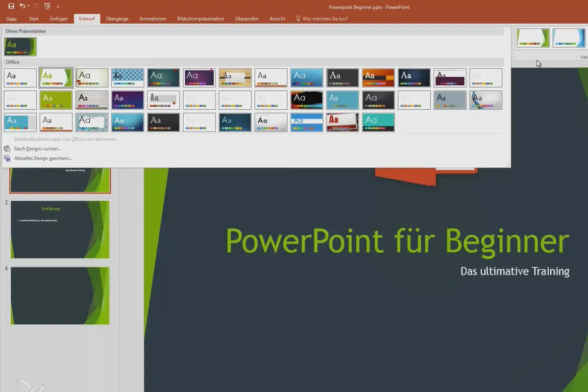Click 'Aktuelles Design speichern...' entry

[38, 158]
